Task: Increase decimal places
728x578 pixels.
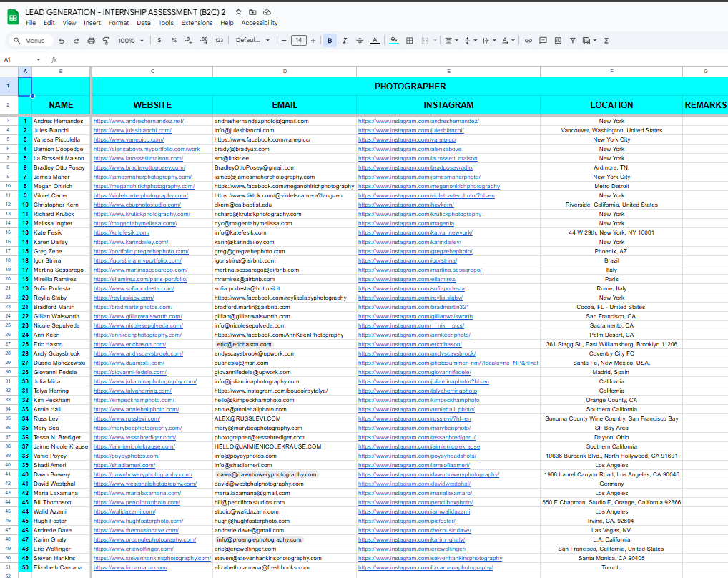Action: tap(204, 40)
